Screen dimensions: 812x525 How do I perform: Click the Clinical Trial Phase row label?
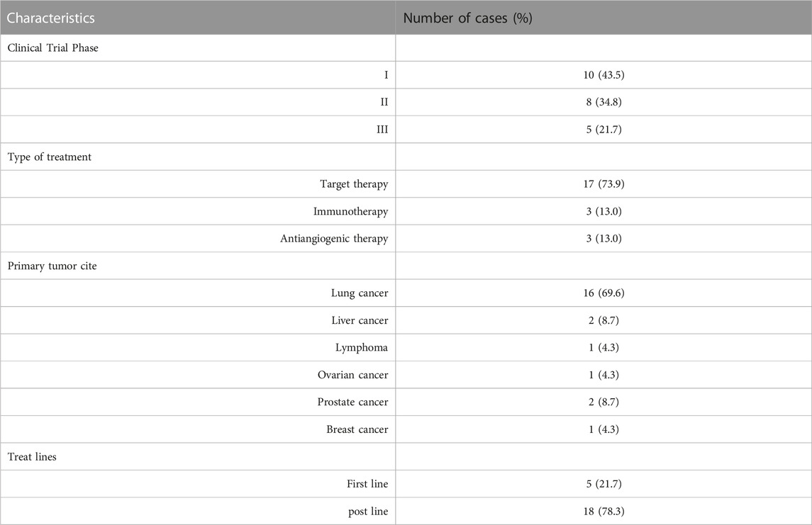click(x=52, y=47)
